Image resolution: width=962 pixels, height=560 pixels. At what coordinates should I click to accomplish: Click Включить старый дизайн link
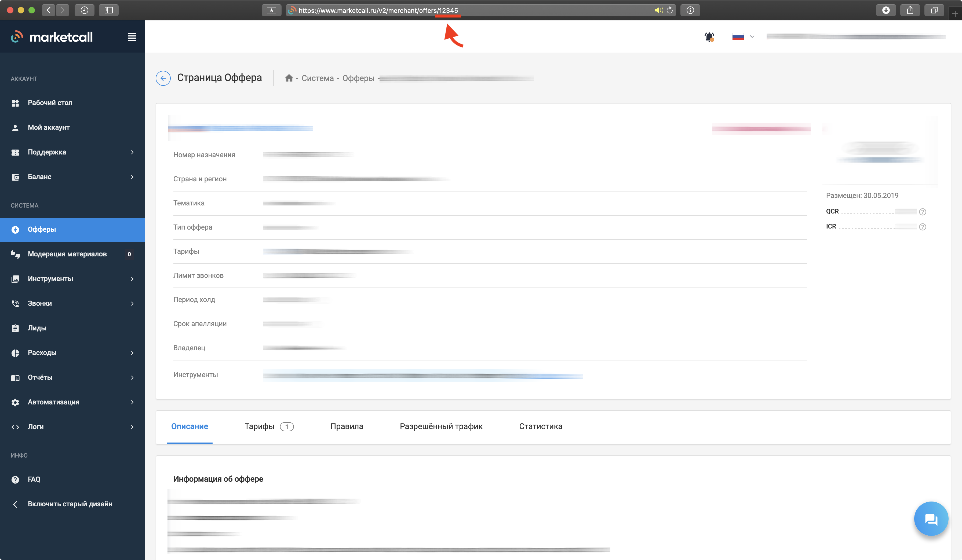click(x=70, y=504)
